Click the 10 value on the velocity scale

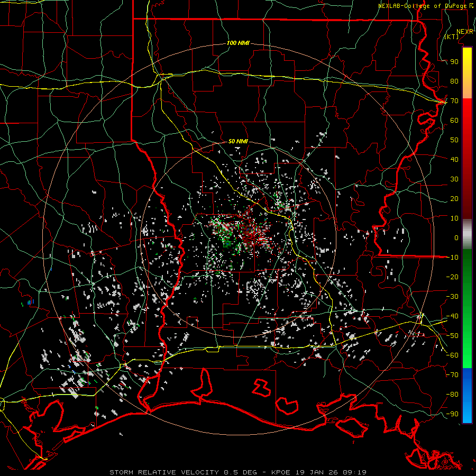click(454, 218)
